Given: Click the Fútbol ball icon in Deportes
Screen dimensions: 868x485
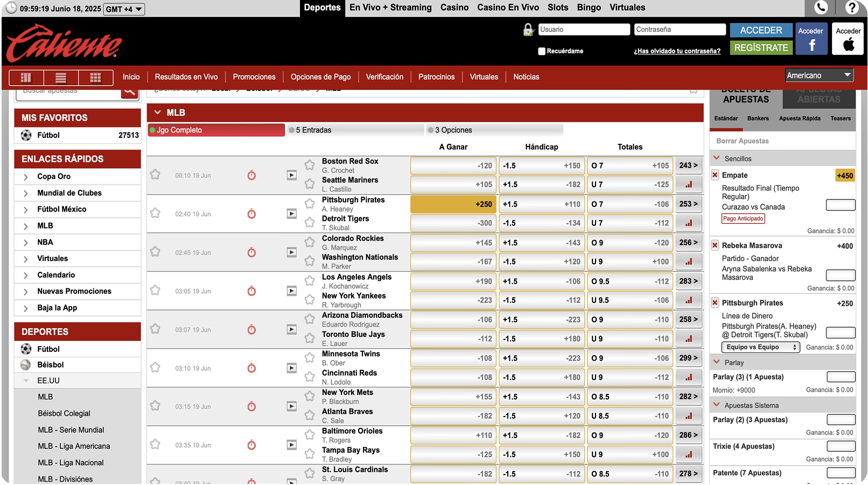Looking at the screenshot, I should [x=26, y=349].
